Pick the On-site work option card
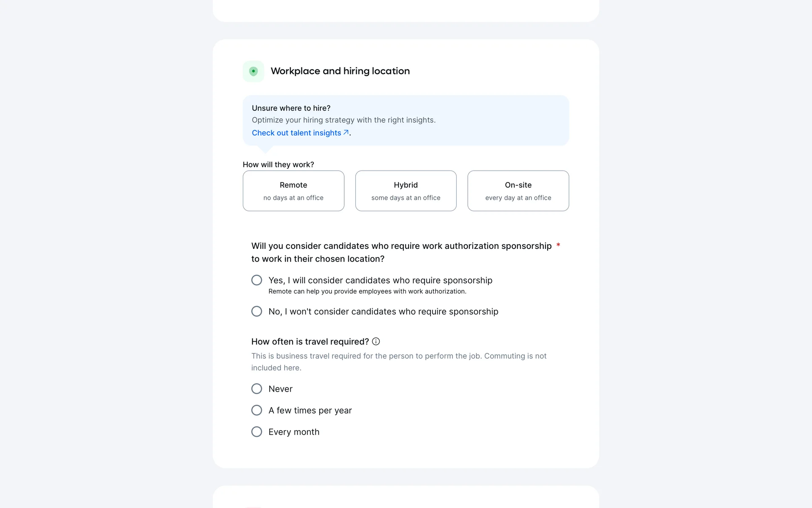Viewport: 812px width, 508px height. click(518, 191)
